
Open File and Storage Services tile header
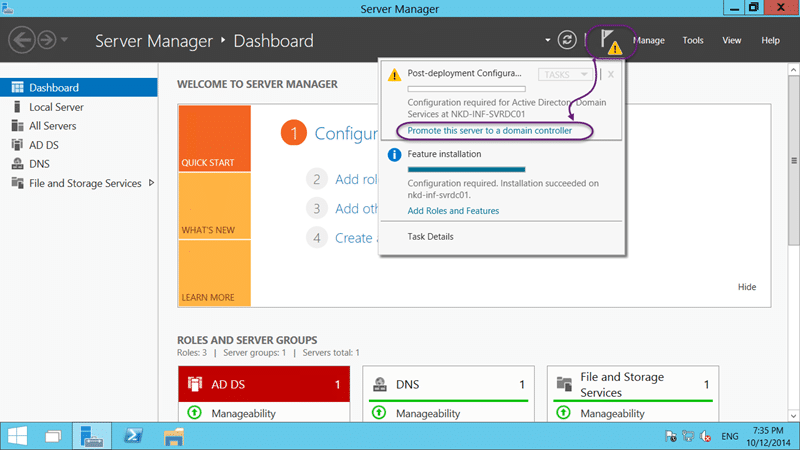(x=633, y=384)
